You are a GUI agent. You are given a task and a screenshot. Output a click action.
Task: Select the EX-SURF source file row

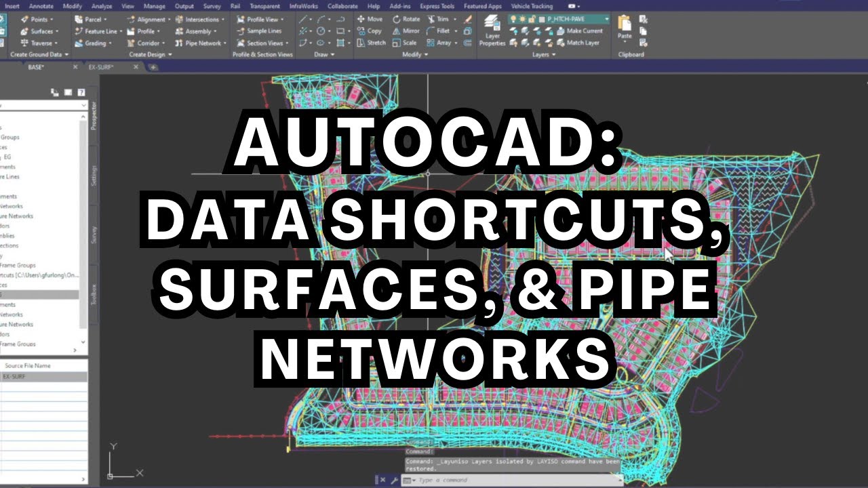(x=43, y=376)
